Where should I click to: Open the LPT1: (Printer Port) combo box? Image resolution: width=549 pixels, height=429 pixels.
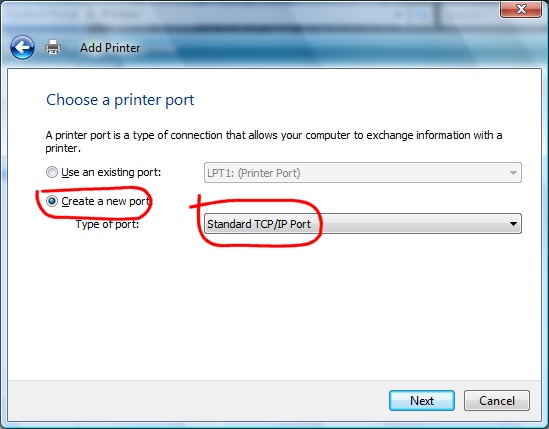click(x=363, y=173)
